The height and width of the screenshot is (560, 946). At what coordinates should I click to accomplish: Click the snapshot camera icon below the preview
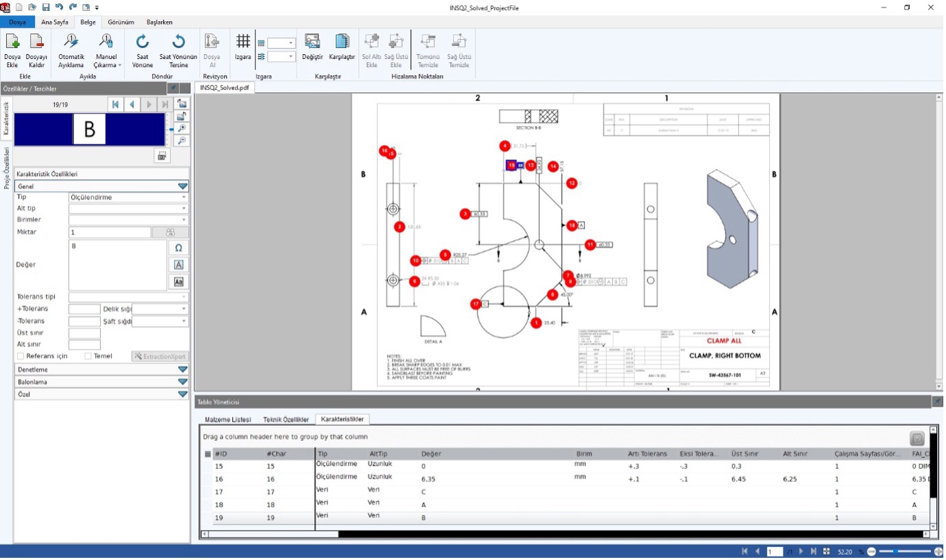pyautogui.click(x=162, y=155)
